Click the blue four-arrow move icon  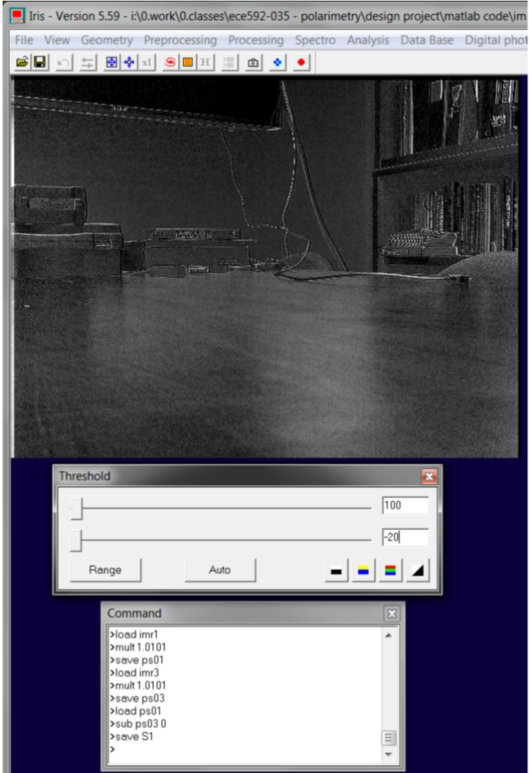129,63
